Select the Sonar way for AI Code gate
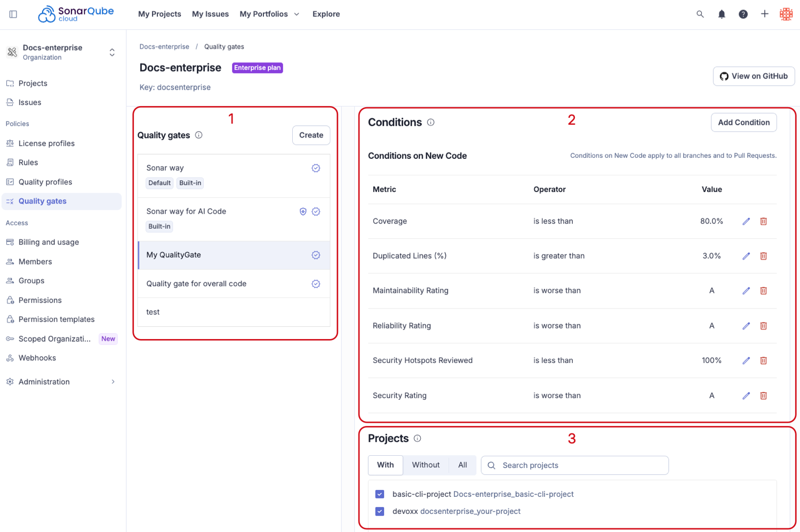Viewport: 800px width, 532px height. [234, 220]
